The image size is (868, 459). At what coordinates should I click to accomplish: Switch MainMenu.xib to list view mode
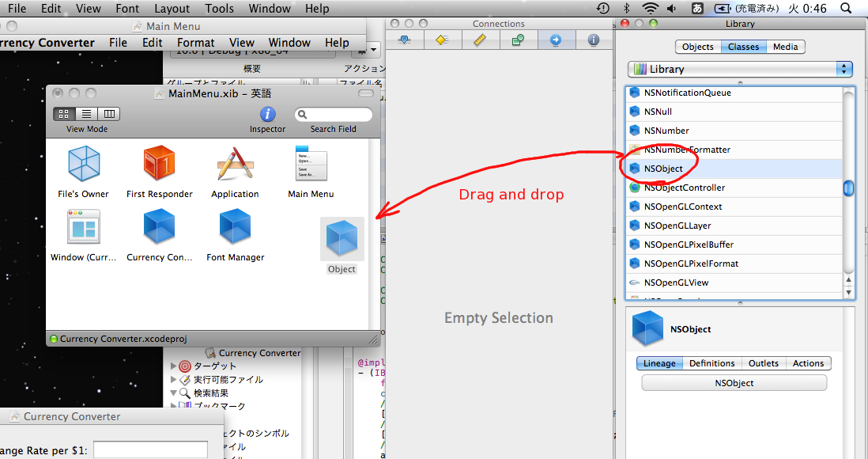pyautogui.click(x=86, y=114)
